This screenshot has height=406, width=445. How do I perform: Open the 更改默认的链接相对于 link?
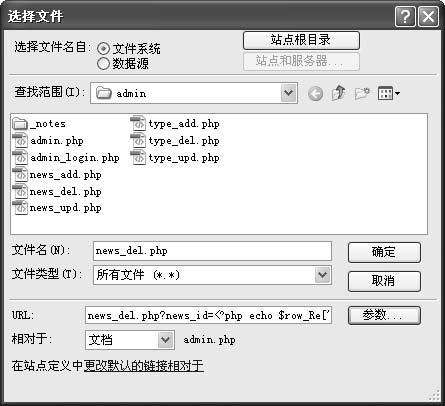click(x=144, y=366)
